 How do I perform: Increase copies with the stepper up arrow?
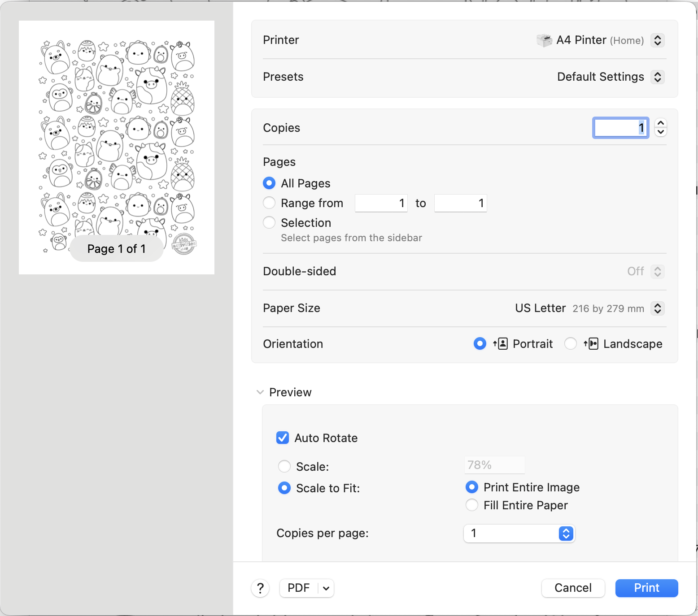click(x=661, y=123)
